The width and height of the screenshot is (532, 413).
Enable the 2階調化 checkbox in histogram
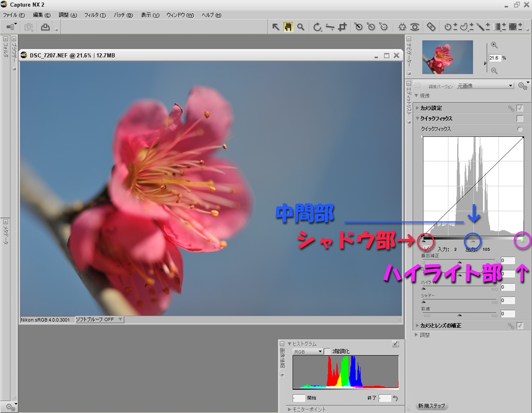(327, 352)
